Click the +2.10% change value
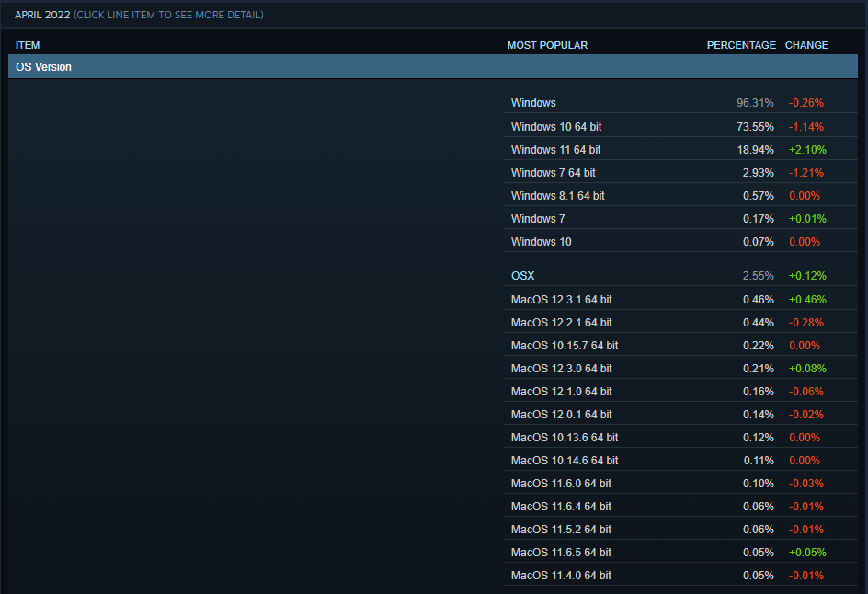 pyautogui.click(x=807, y=150)
